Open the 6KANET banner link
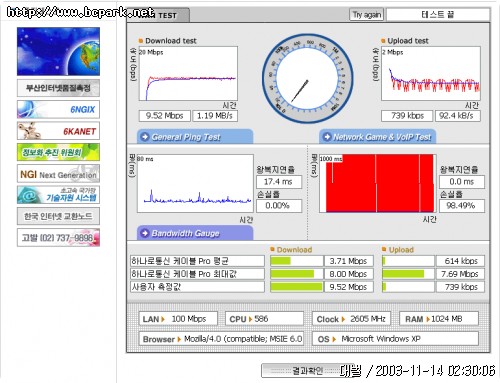This screenshot has height=383, width=500. point(58,131)
